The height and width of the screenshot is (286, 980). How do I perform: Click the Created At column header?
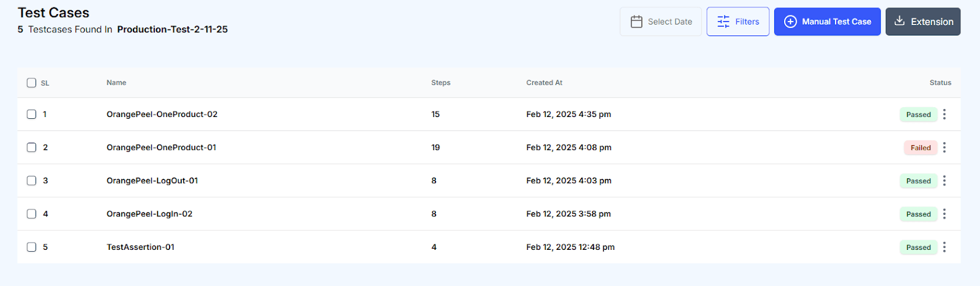tap(544, 83)
